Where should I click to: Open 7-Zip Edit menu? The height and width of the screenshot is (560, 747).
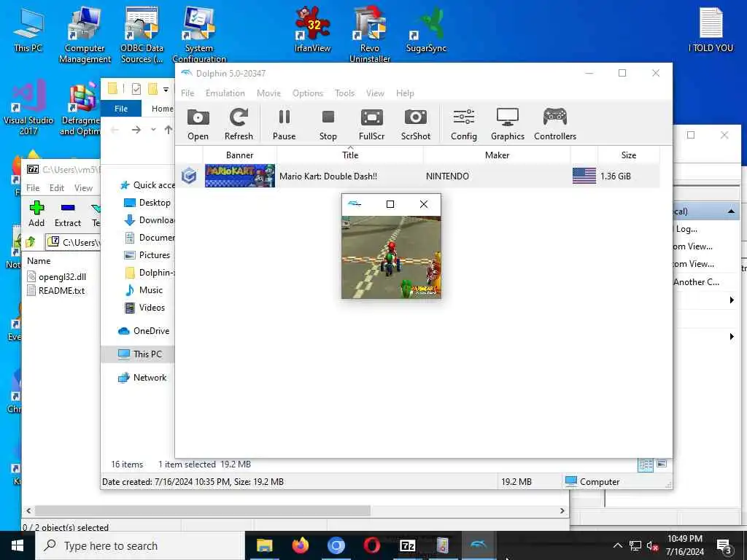click(57, 188)
